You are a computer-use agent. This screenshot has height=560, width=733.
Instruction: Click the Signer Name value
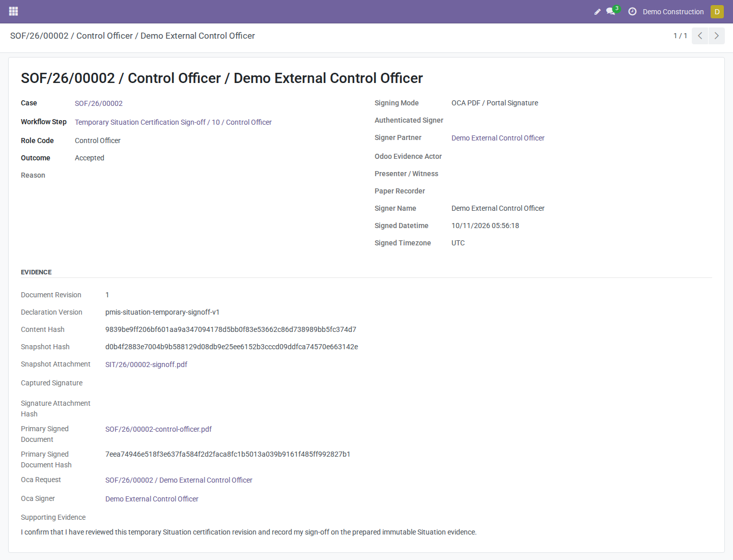[498, 208]
